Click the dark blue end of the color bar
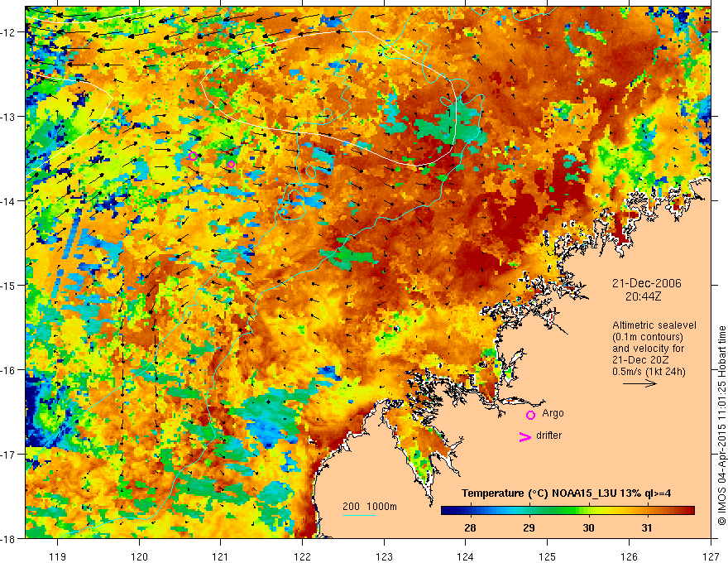This screenshot has height=563, width=728. (446, 511)
